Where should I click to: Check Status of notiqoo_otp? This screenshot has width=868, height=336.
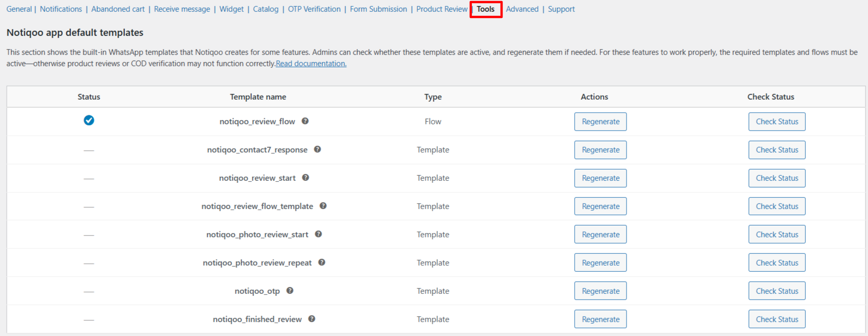(x=777, y=291)
